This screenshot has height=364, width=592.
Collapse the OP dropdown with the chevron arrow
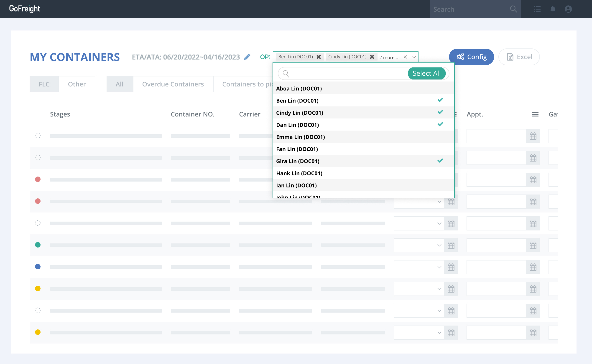(x=414, y=57)
